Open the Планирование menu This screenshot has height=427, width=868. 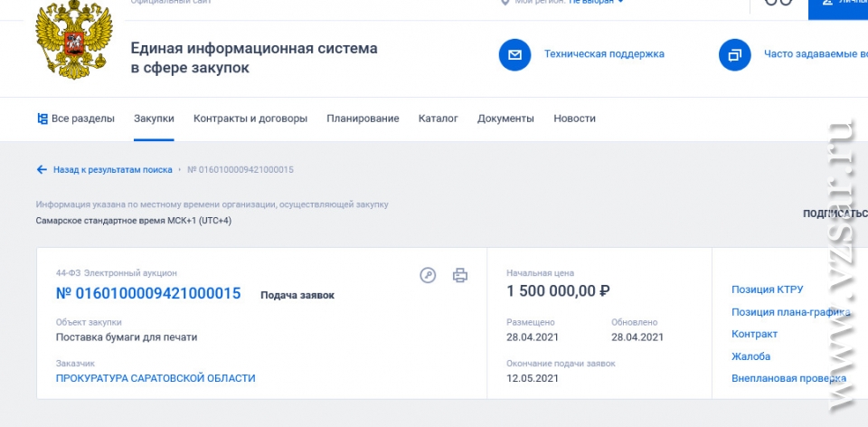[363, 119]
